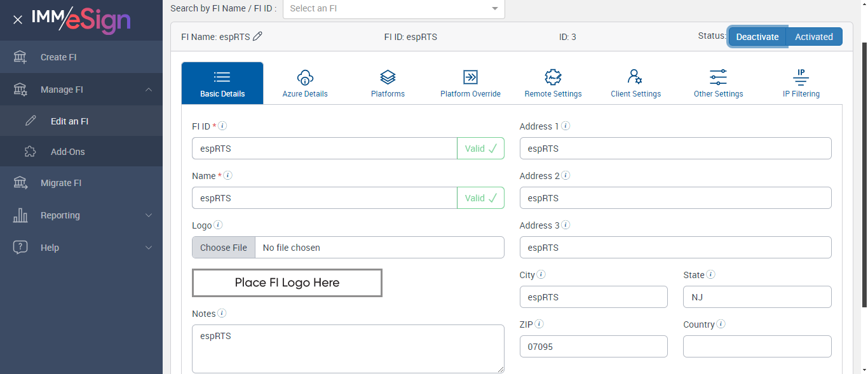Click the Choose File button

(224, 248)
